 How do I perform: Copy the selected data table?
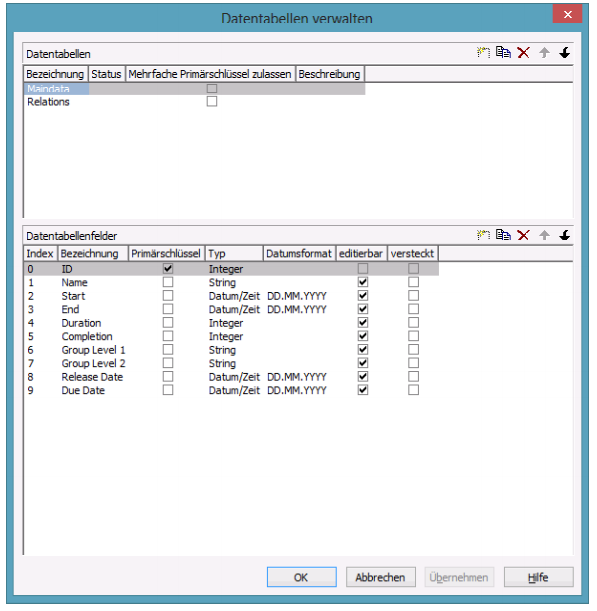click(503, 52)
